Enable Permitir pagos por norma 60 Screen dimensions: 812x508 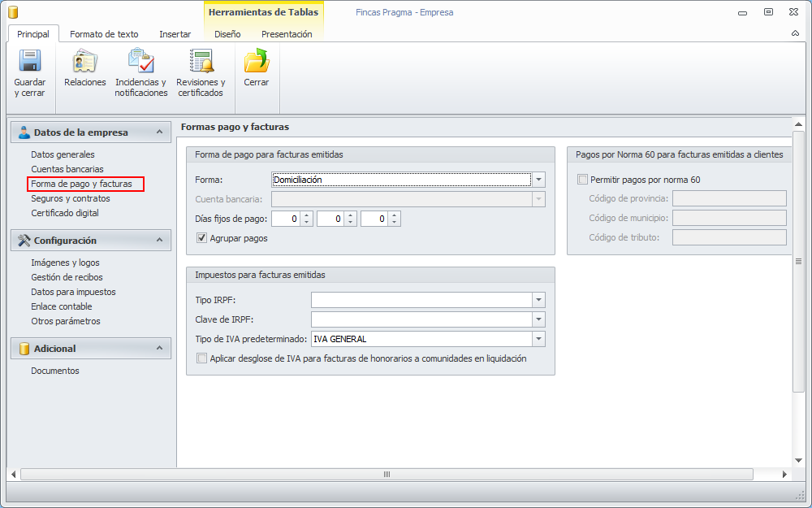[x=582, y=180]
